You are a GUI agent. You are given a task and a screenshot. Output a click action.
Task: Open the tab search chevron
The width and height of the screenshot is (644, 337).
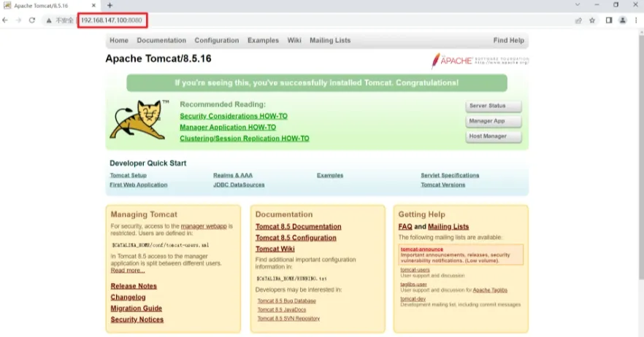[578, 5]
